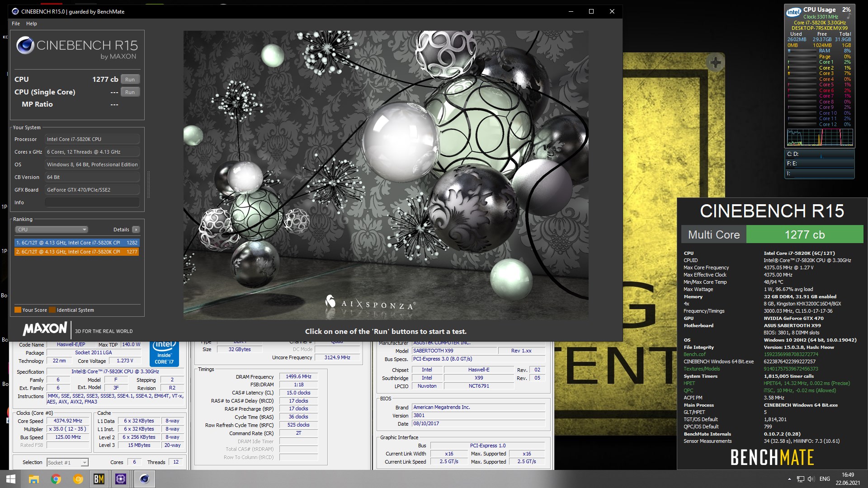
Task: Click the Command Rate value 2T
Action: (x=298, y=433)
